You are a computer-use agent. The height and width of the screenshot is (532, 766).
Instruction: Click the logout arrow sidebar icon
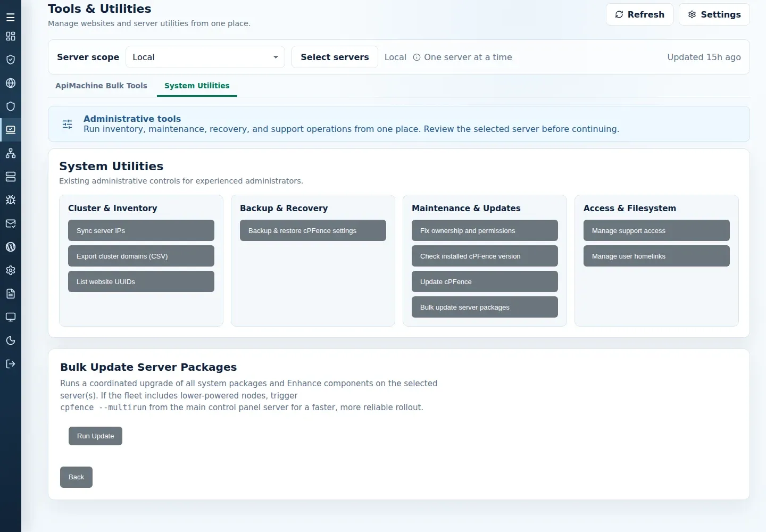click(x=11, y=364)
